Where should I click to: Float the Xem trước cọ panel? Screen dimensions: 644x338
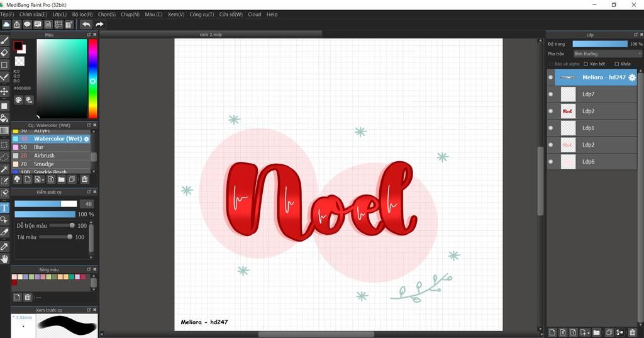click(89, 310)
